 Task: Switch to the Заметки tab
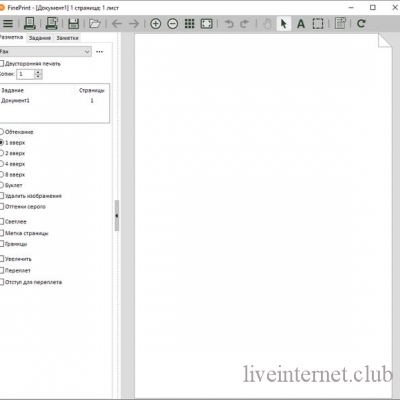point(67,38)
